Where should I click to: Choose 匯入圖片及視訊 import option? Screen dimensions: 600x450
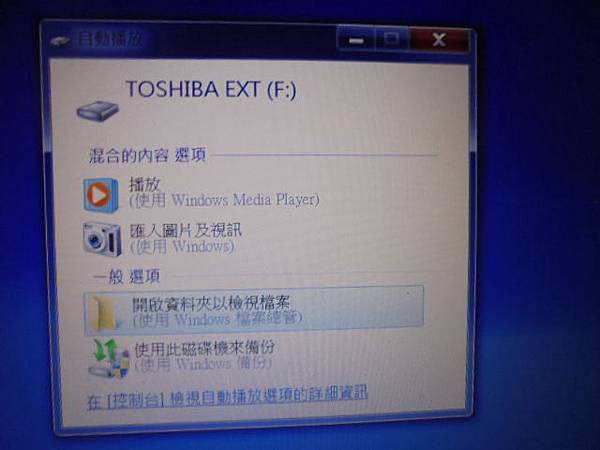pos(186,231)
